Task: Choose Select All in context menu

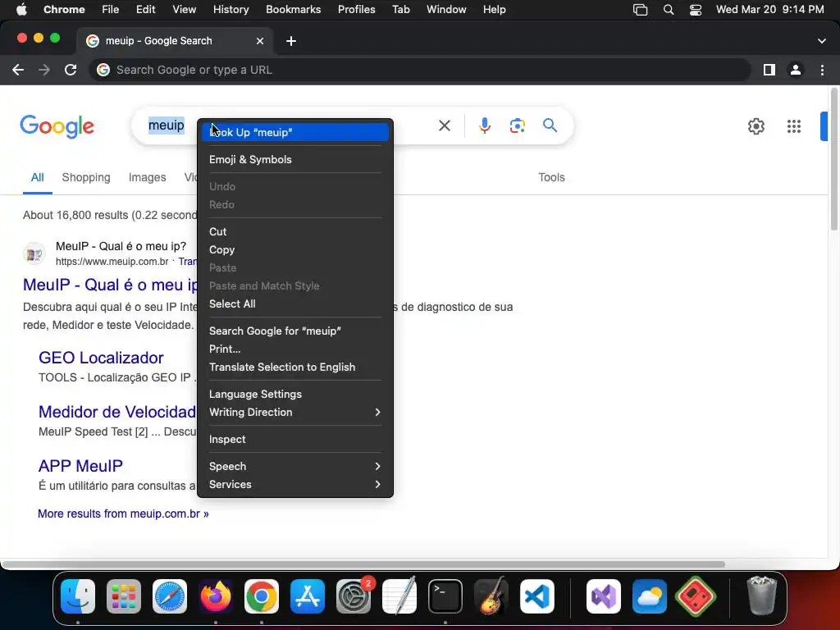Action: pyautogui.click(x=295, y=304)
